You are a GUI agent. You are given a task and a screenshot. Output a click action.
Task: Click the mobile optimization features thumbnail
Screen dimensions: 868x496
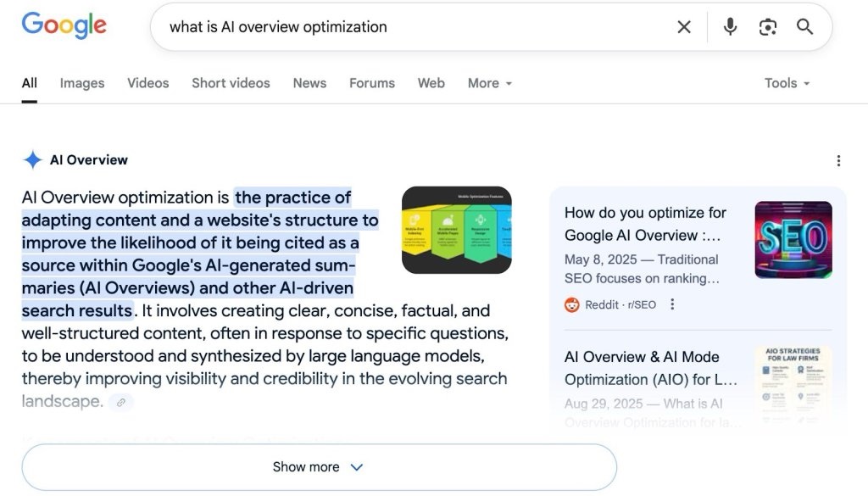457,231
